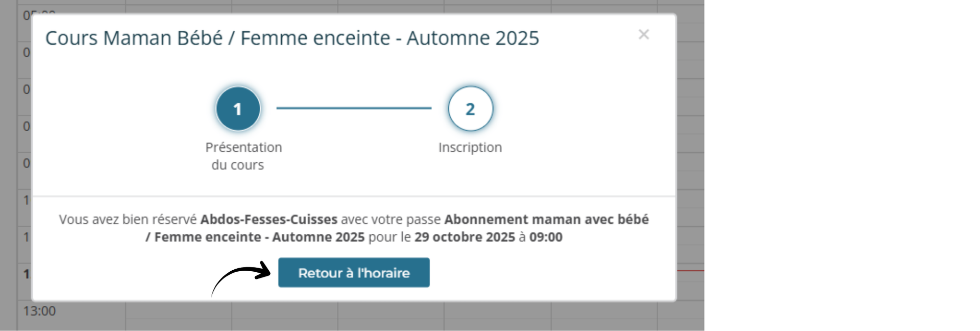Close the course dialog with the X
This screenshot has width=980, height=331.
(644, 35)
